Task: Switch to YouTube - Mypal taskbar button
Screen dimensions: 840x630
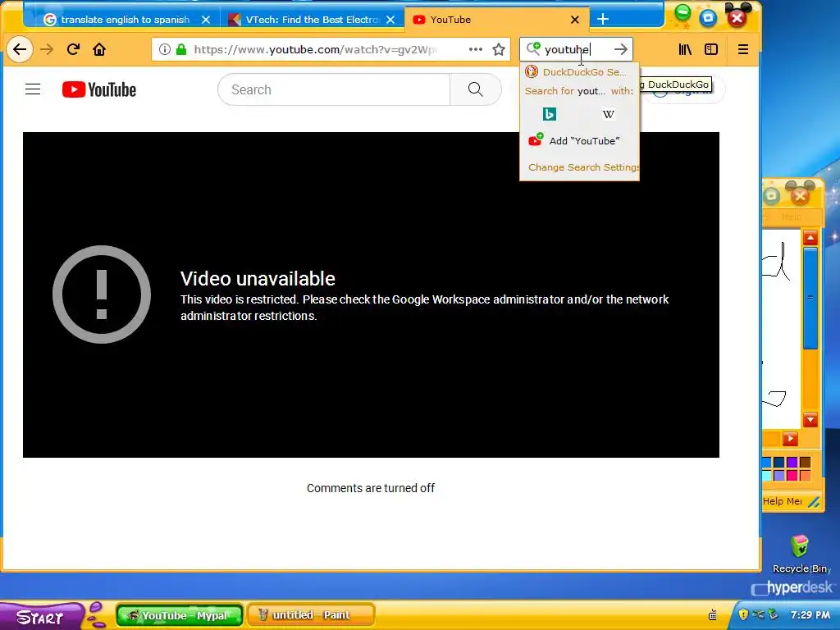Action: pos(180,615)
